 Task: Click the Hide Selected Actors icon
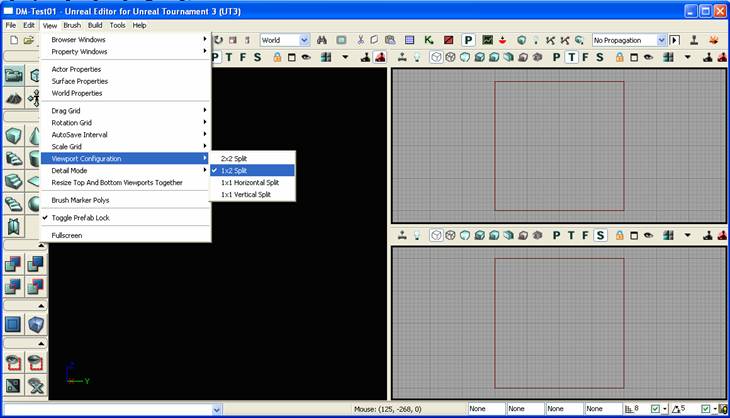click(36, 363)
